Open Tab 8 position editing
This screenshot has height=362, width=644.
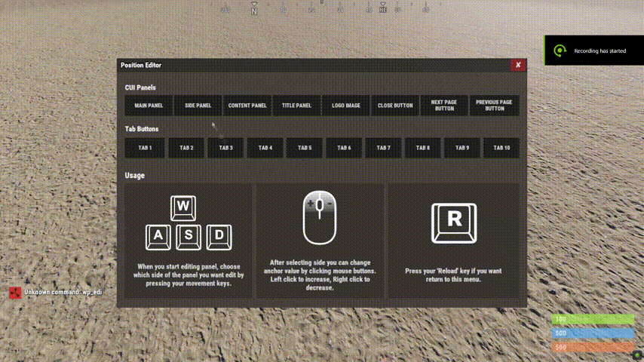(x=423, y=148)
